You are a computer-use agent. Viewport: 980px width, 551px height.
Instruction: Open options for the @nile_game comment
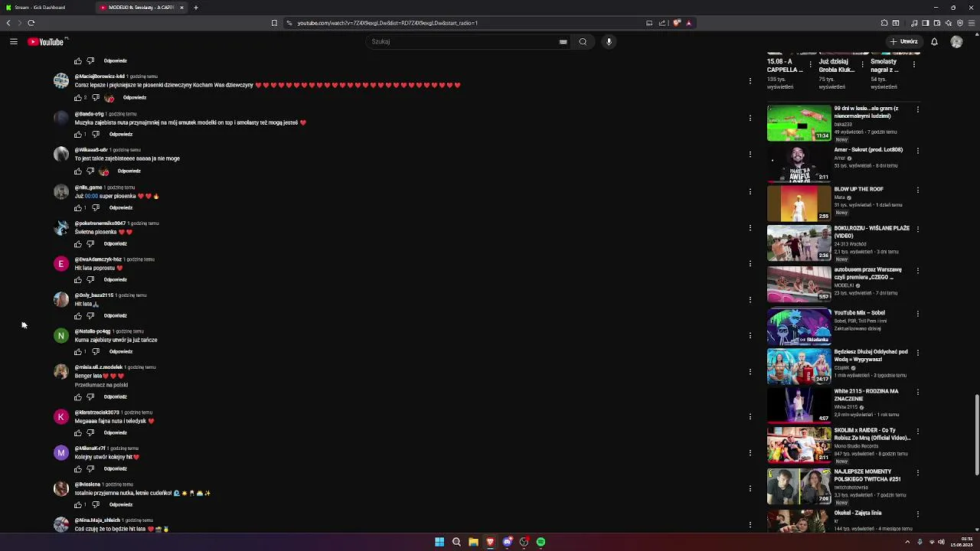[750, 191]
